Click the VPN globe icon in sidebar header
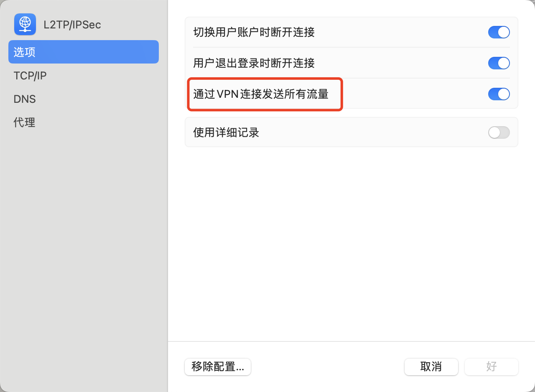Image resolution: width=535 pixels, height=392 pixels. tap(25, 24)
